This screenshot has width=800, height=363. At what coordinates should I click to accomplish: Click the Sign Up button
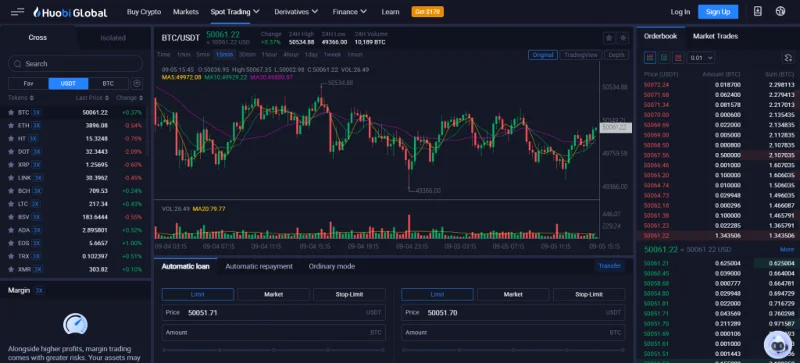[x=718, y=12]
